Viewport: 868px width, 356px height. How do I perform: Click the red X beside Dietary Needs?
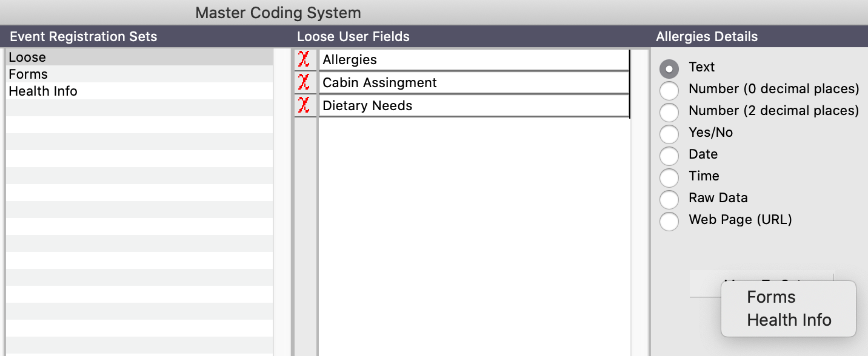pyautogui.click(x=304, y=105)
